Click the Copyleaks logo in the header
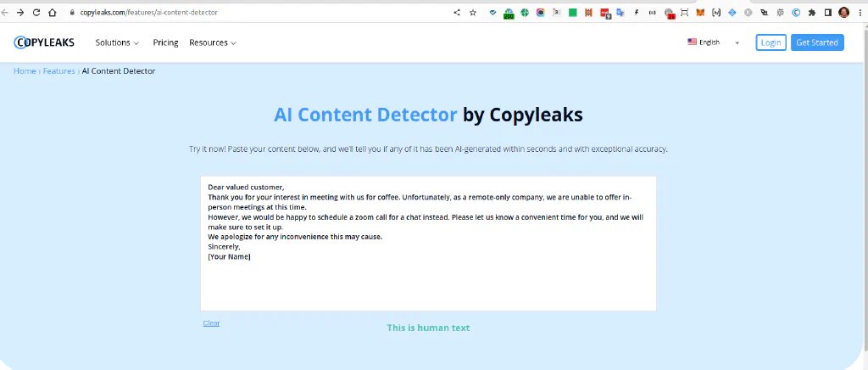Viewport: 868px width, 370px height. click(44, 42)
